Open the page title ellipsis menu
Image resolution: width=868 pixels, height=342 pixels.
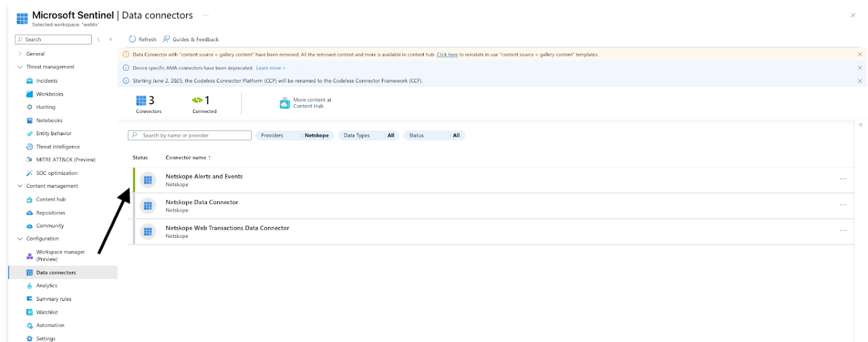(x=206, y=15)
